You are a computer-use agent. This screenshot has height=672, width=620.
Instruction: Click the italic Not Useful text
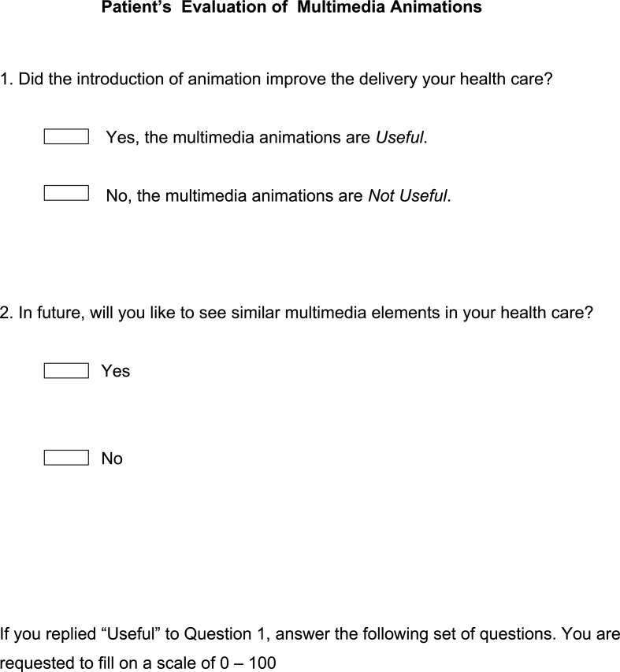(x=409, y=195)
